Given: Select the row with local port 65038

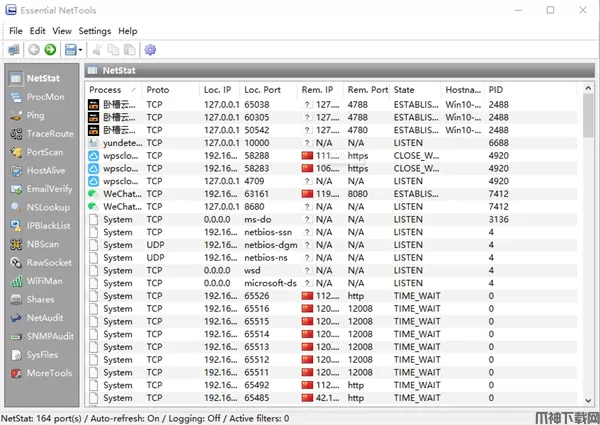Looking at the screenshot, I should point(331,105).
